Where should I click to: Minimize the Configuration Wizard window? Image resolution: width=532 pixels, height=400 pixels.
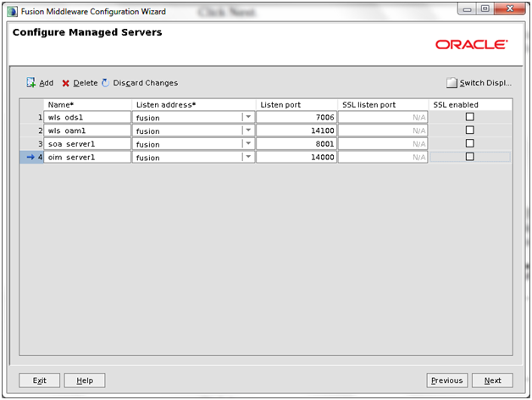pos(468,9)
